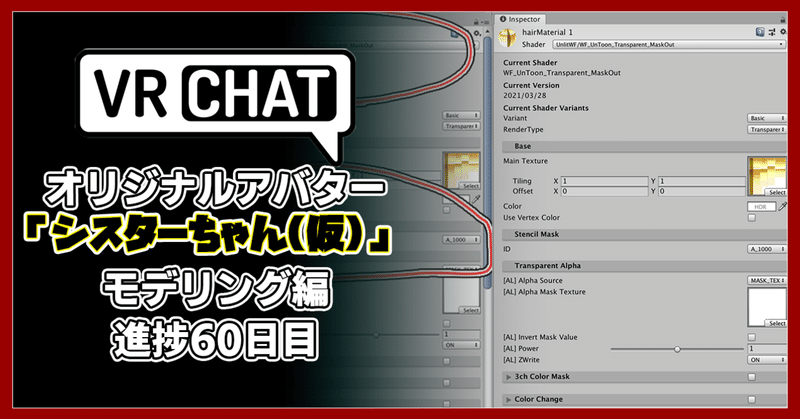Click the Stencil Mask section header

tap(644, 234)
